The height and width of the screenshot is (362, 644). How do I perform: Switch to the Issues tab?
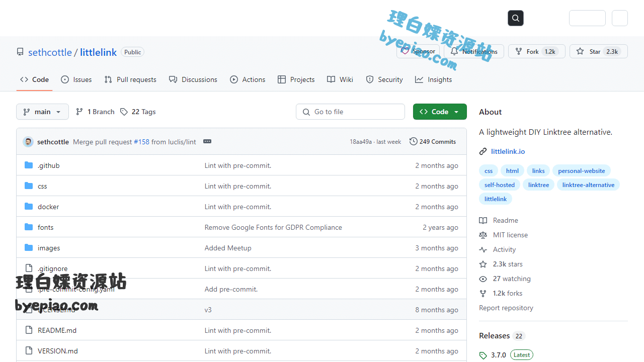click(76, 79)
